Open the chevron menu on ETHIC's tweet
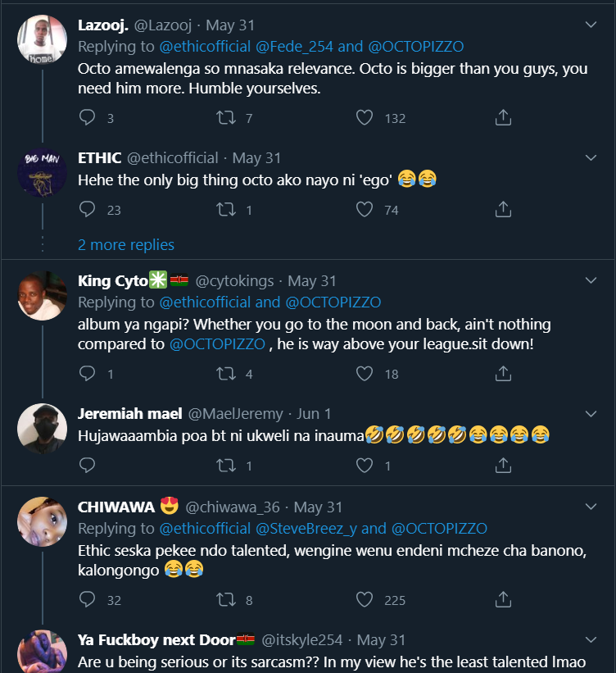Viewport: 616px width, 673px height. coord(591,157)
